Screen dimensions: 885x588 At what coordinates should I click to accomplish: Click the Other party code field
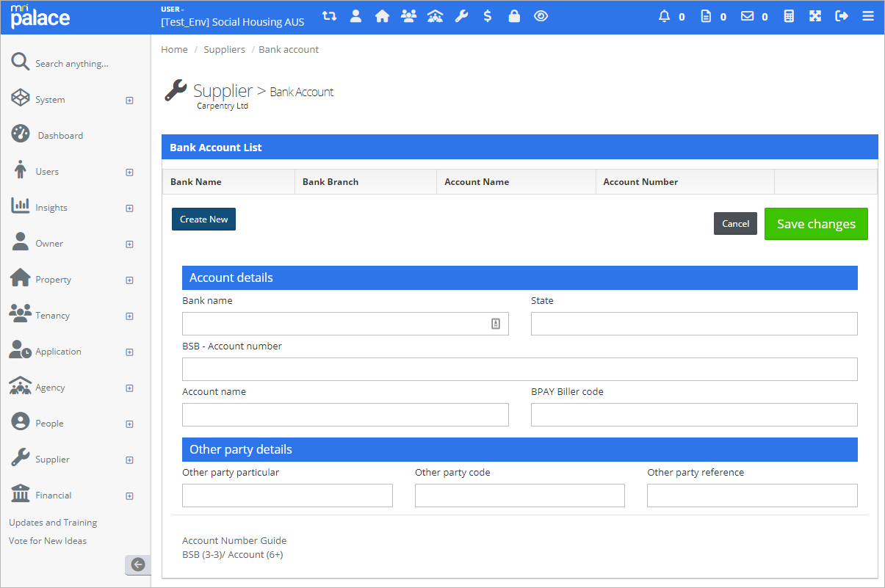coord(520,496)
